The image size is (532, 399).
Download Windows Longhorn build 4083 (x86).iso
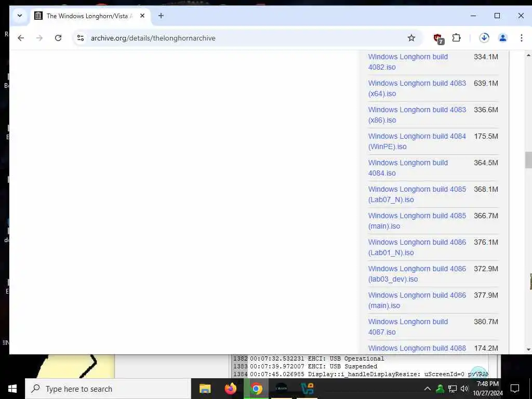[417, 115]
